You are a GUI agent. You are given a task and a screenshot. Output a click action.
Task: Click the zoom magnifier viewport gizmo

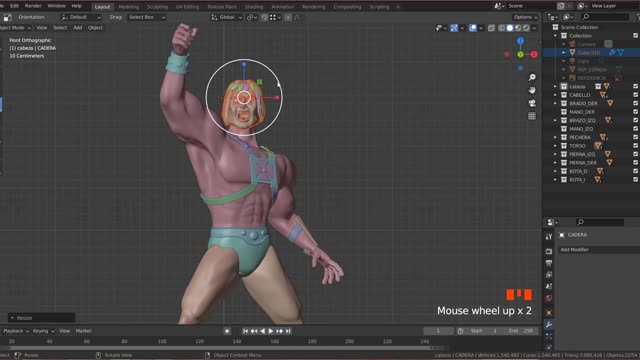[x=532, y=77]
